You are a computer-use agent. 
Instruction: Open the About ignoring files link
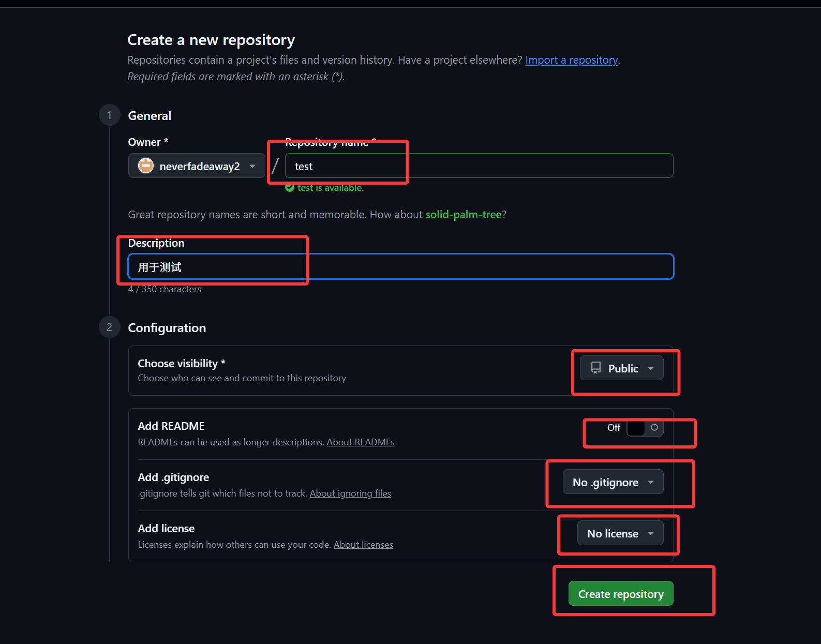click(350, 493)
